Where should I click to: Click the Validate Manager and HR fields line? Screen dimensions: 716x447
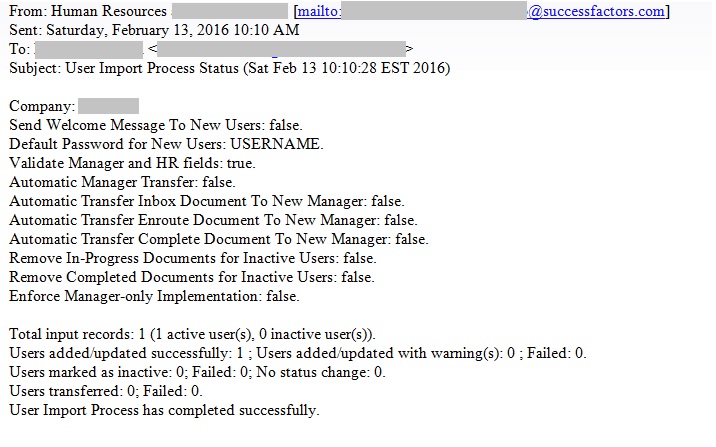click(x=132, y=163)
